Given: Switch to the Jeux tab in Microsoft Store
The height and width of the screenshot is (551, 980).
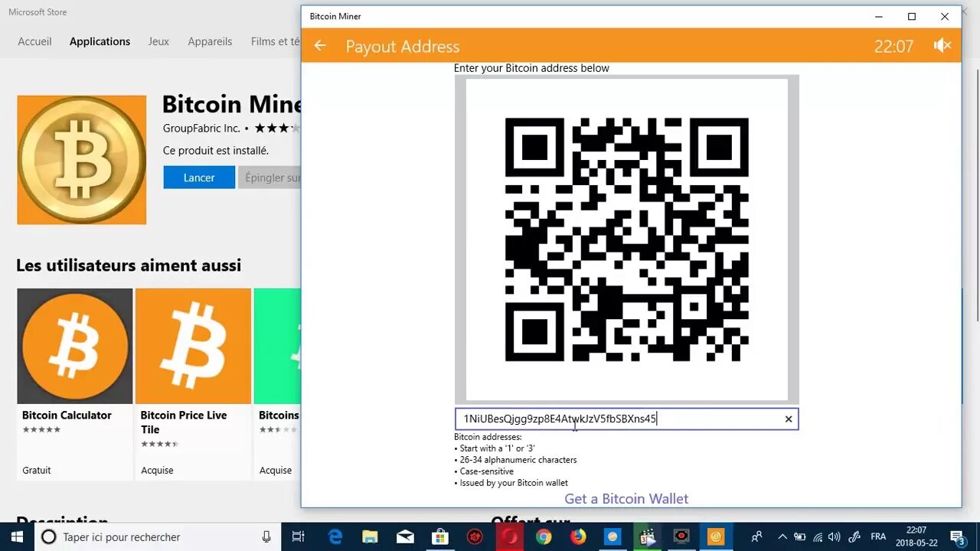Looking at the screenshot, I should click(x=158, y=41).
